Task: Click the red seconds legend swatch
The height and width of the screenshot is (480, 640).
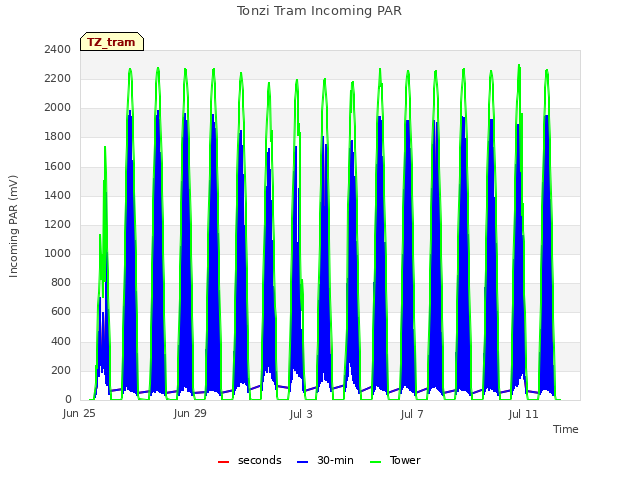Action: pos(223,462)
